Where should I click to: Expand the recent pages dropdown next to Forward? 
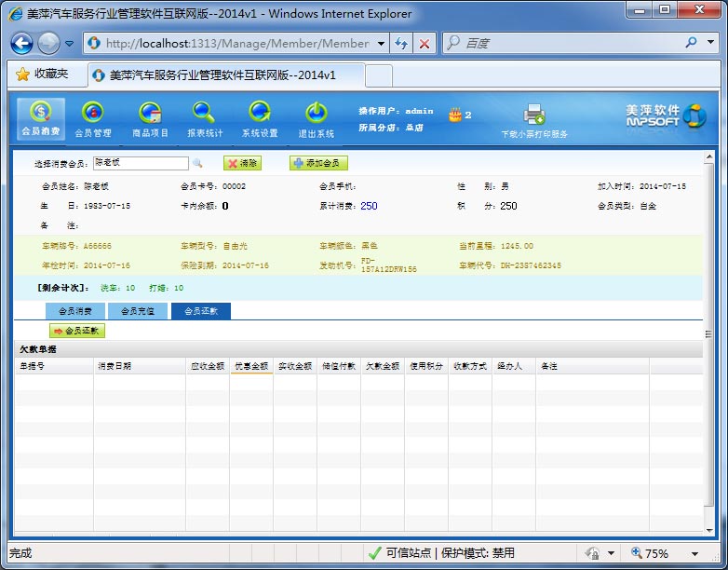(70, 44)
